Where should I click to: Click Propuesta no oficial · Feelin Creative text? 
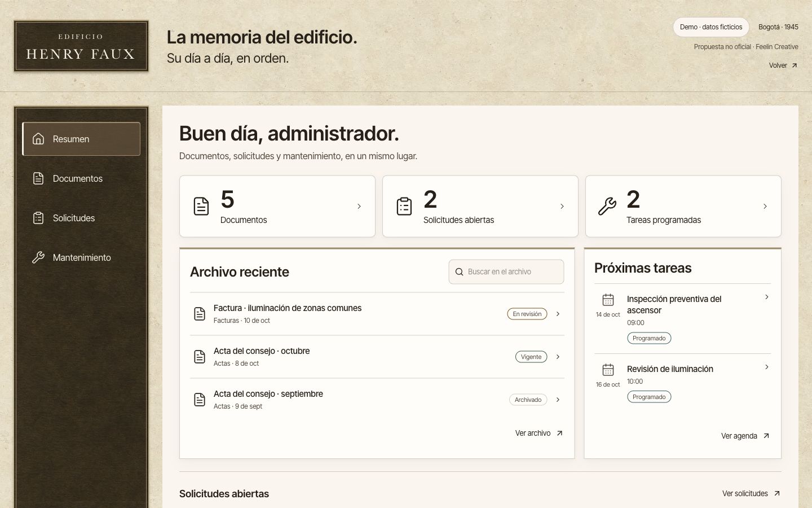(x=746, y=47)
